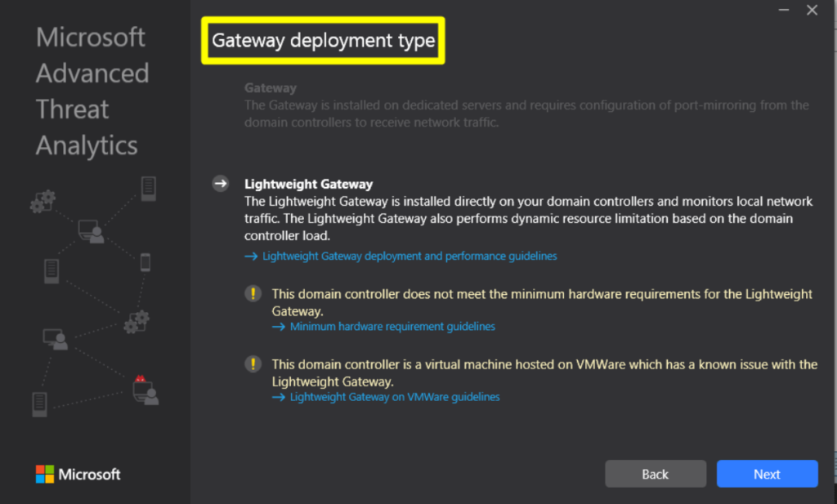
Task: Go back with the Back button
Action: (x=656, y=474)
